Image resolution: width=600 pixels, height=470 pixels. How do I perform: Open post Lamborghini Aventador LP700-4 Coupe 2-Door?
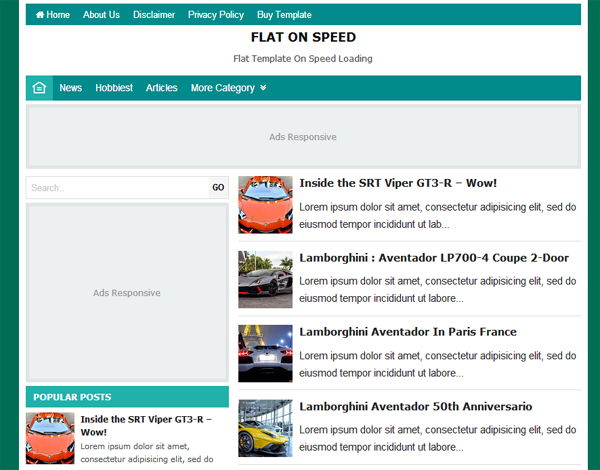coord(434,258)
